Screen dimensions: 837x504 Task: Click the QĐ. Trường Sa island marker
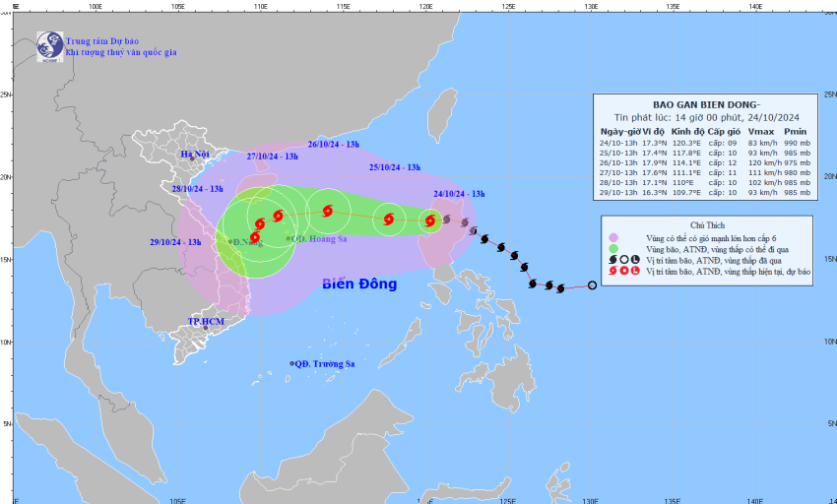(x=292, y=363)
